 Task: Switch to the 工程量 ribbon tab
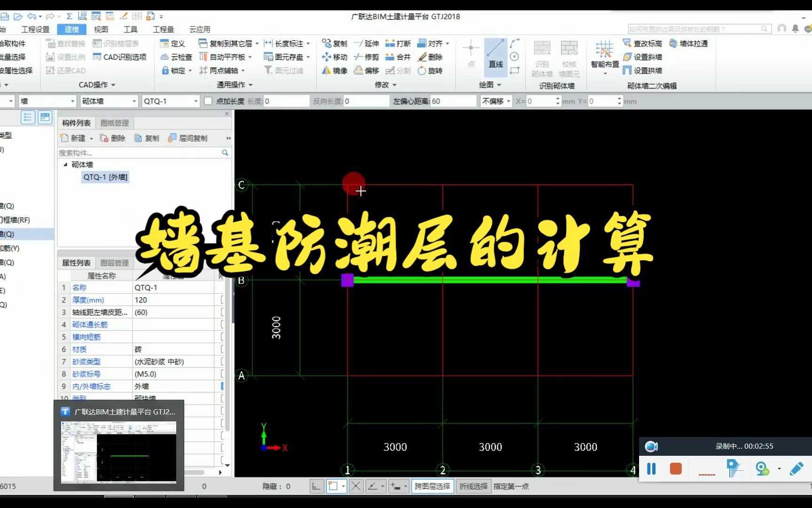[164, 29]
